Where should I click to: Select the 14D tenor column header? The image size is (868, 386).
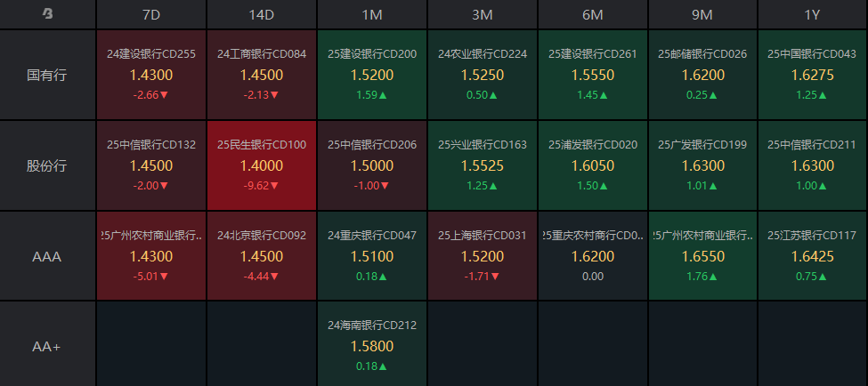pyautogui.click(x=262, y=14)
